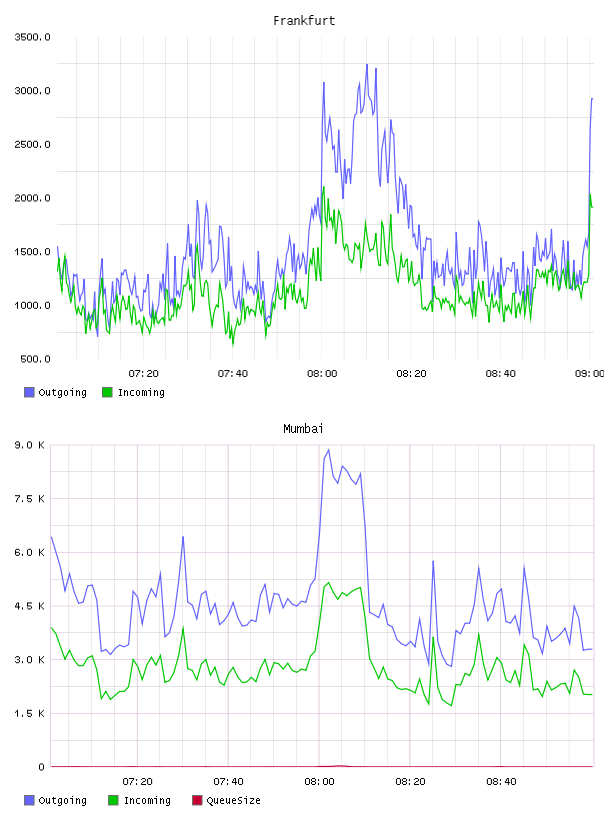Click the 07:20 time label on Frankfurt axis
608x816 pixels.
coord(143,374)
